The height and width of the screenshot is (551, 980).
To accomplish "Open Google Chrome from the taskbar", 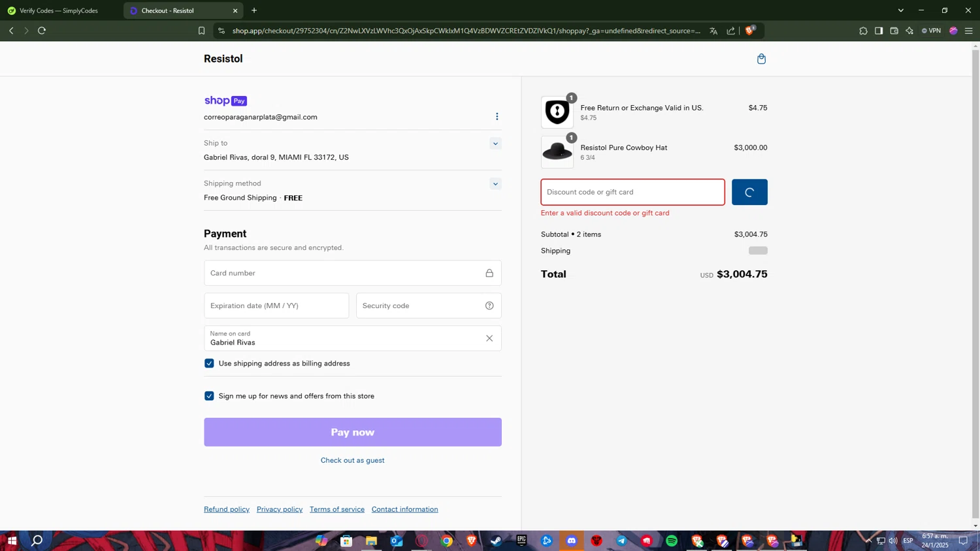I will pyautogui.click(x=447, y=541).
